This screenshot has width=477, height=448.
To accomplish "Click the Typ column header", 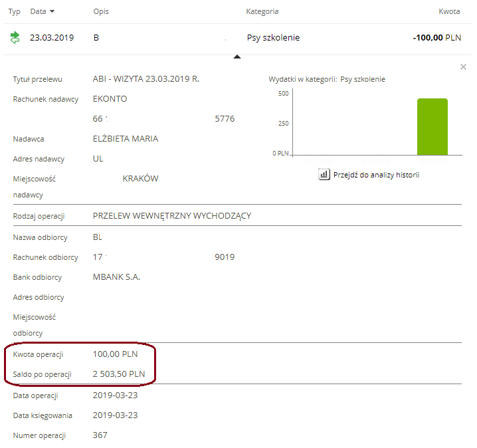I will [15, 11].
